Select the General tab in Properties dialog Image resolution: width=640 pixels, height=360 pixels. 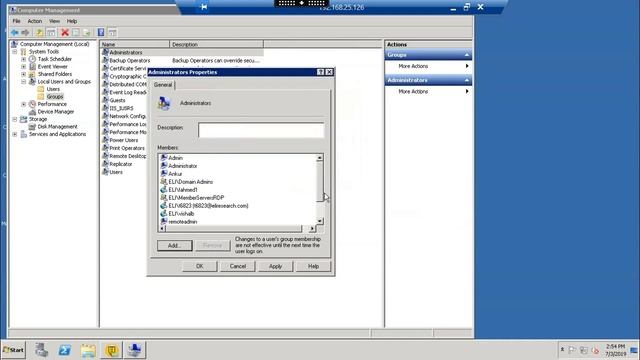[x=163, y=85]
